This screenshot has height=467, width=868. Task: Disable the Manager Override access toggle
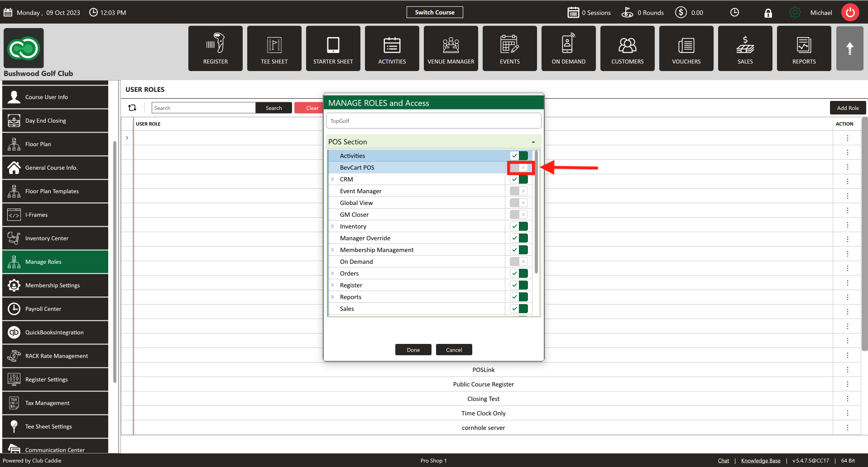click(x=519, y=238)
